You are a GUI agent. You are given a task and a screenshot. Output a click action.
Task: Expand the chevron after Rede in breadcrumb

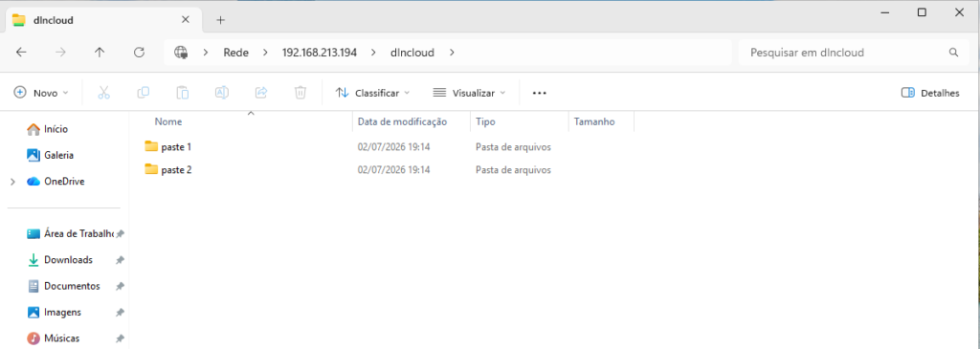[266, 53]
